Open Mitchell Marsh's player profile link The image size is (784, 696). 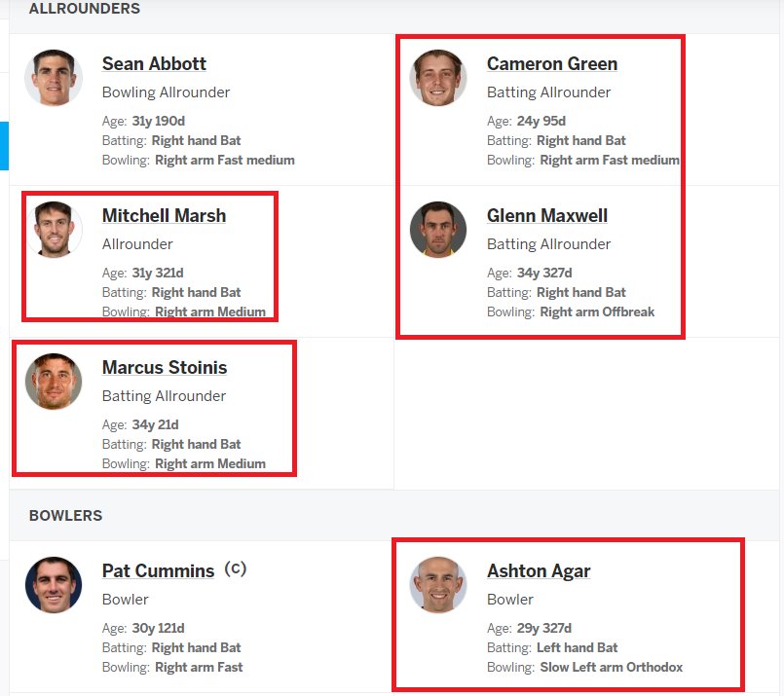[164, 216]
